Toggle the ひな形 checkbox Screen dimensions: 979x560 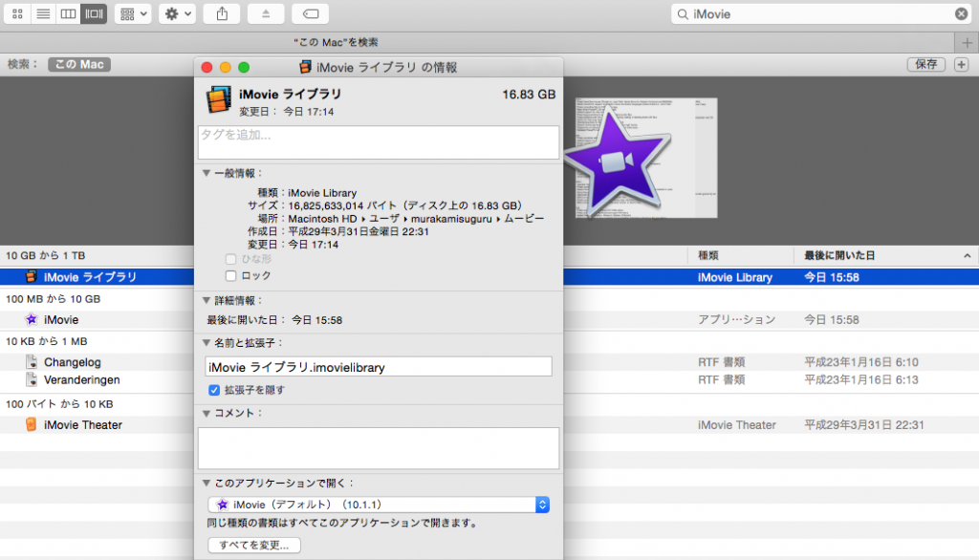231,258
